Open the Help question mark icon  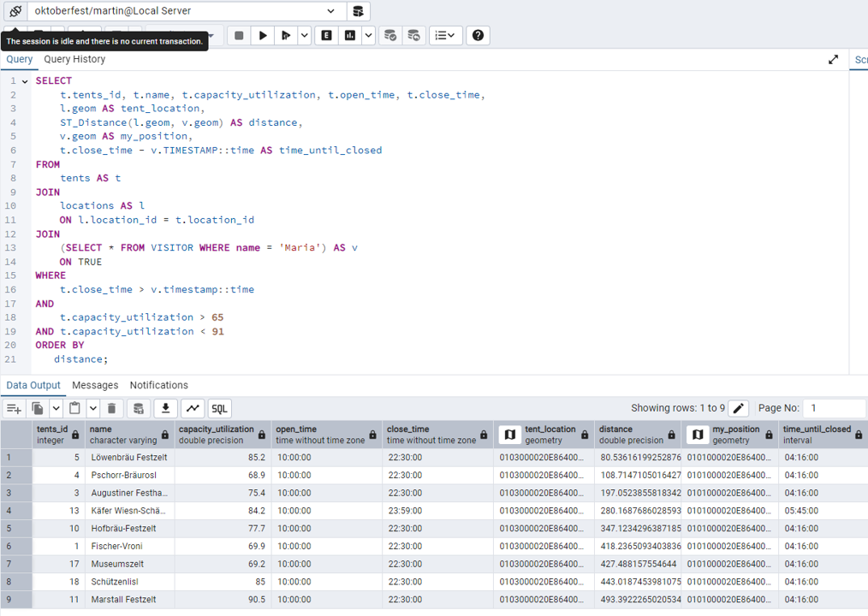click(478, 35)
